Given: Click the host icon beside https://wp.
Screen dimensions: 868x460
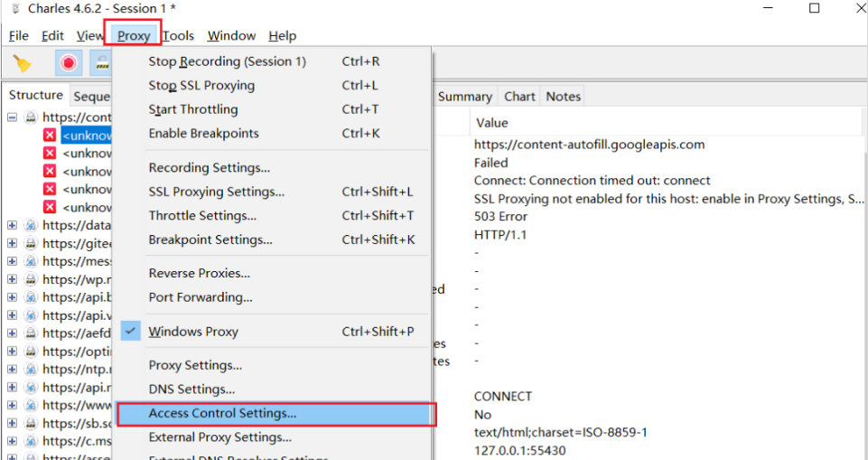Looking at the screenshot, I should [31, 279].
